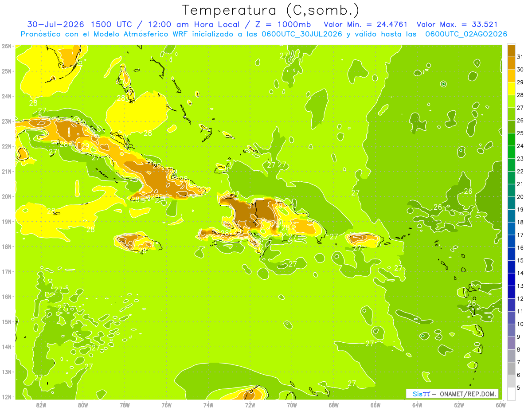This screenshot has height=411, width=532.
Task: Pick the blue swatch between 15 and 16
Action: pos(511,254)
